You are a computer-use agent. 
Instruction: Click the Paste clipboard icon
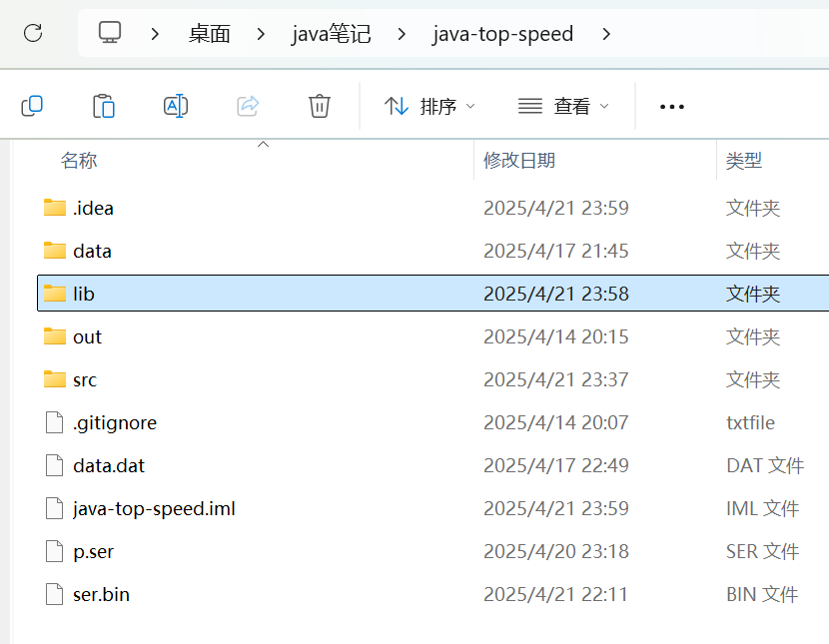[x=104, y=106]
